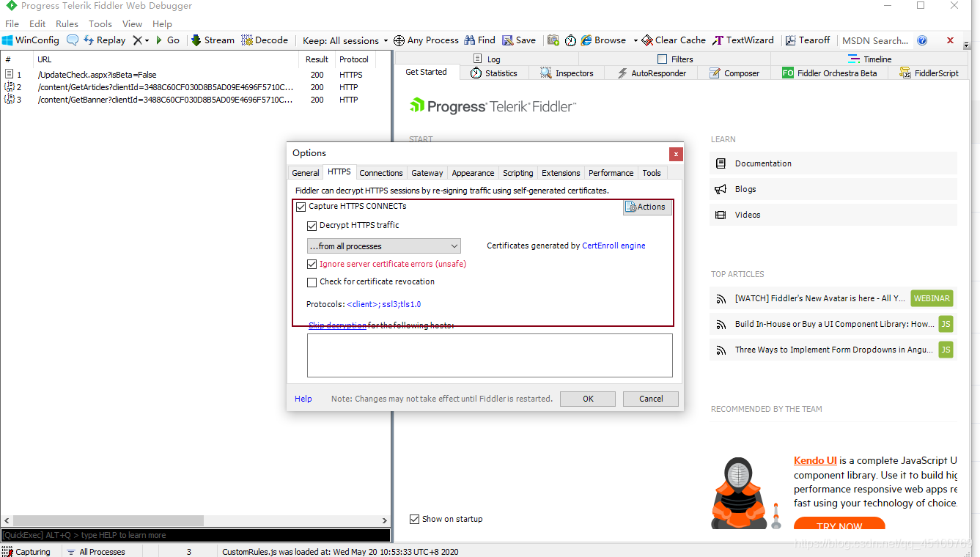The width and height of the screenshot is (980, 557).
Task: Open Documentation in Learn section
Action: (833, 163)
